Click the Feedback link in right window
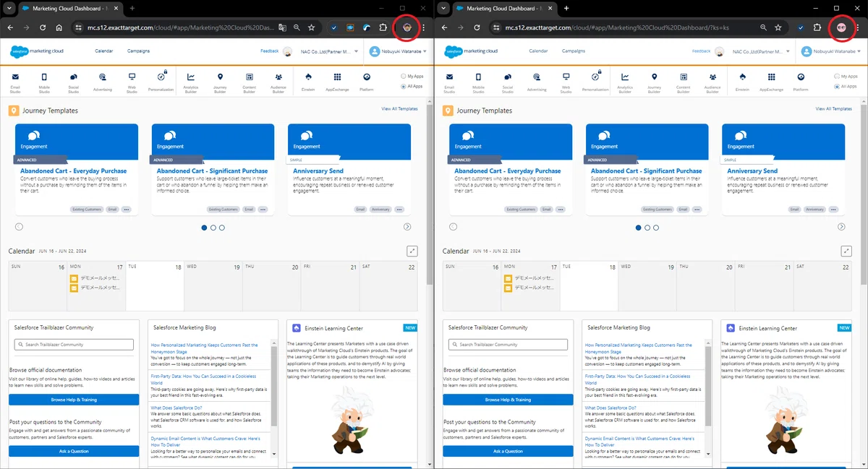Viewport: 868px width, 469px height. 701,51
